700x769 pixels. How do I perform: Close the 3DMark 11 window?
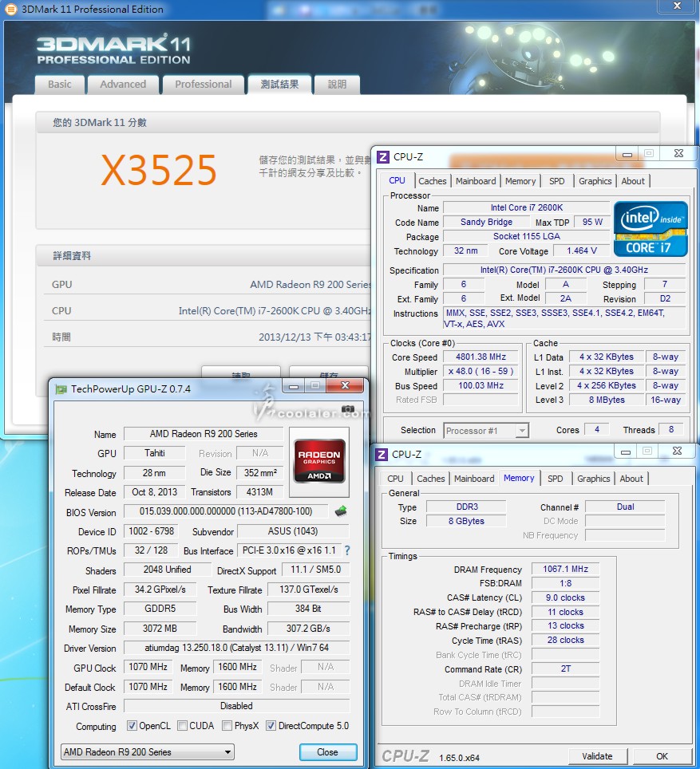pos(677,6)
